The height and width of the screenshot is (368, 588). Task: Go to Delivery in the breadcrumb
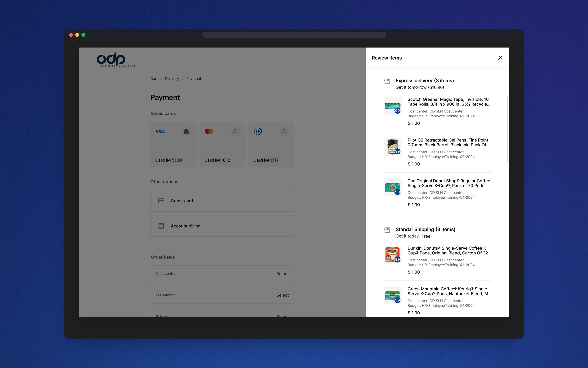[x=172, y=79]
